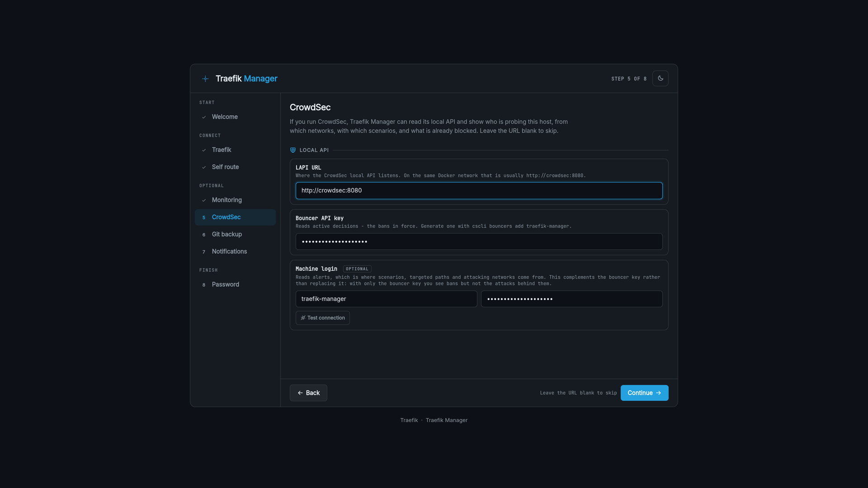This screenshot has width=868, height=488.
Task: Toggle dark mode moon icon
Action: [660, 78]
